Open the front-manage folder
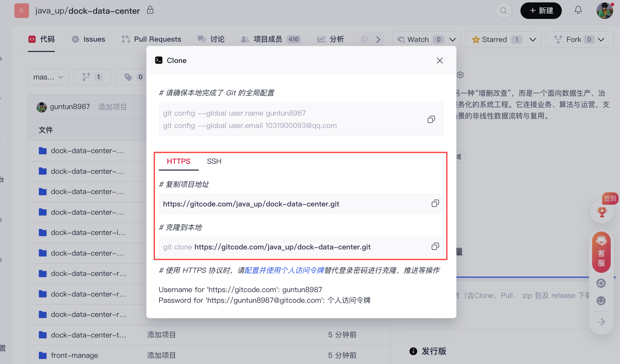 click(x=74, y=355)
